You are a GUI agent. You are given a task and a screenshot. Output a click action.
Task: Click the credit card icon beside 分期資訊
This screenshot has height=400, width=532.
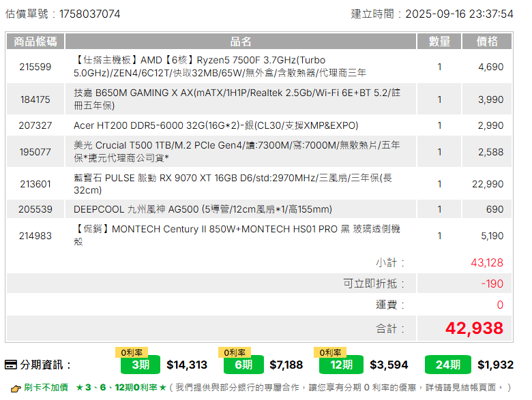point(10,365)
